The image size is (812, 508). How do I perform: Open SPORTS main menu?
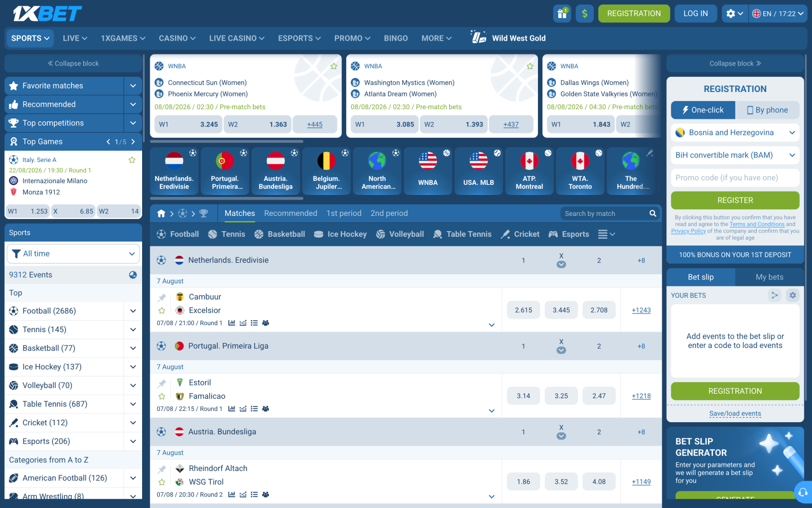tap(30, 38)
